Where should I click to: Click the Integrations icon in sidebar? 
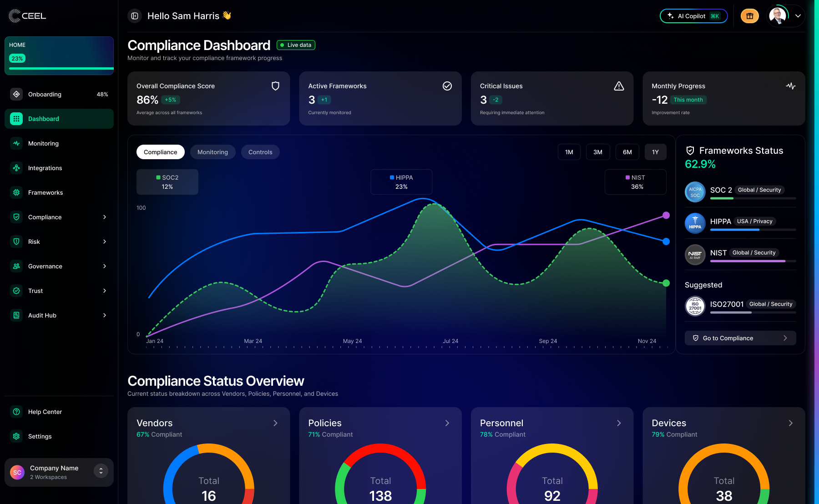point(16,168)
